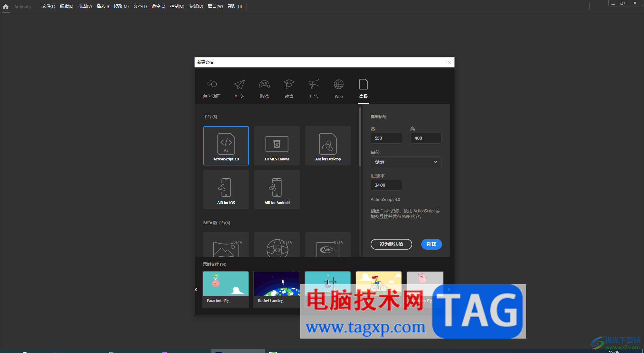Open the 插入(I) menu
644x353 pixels.
coord(103,6)
